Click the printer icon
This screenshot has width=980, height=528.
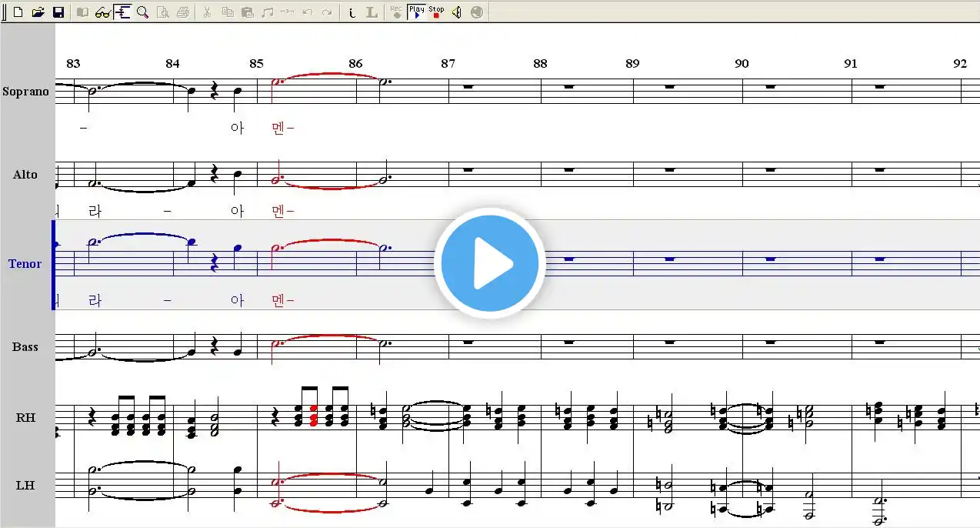pyautogui.click(x=182, y=12)
